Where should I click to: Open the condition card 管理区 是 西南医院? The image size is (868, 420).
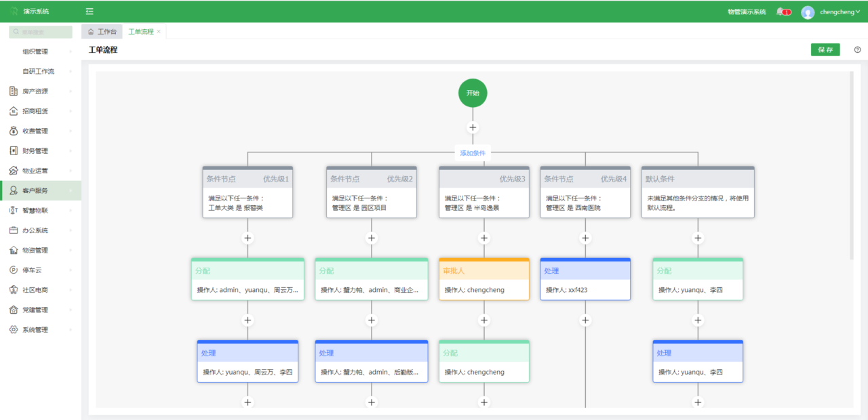[585, 192]
